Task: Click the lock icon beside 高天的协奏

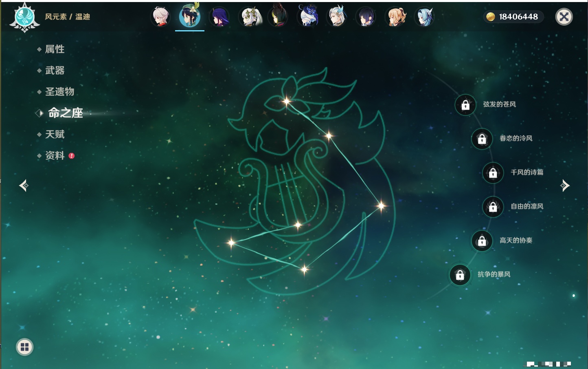Action: click(482, 241)
